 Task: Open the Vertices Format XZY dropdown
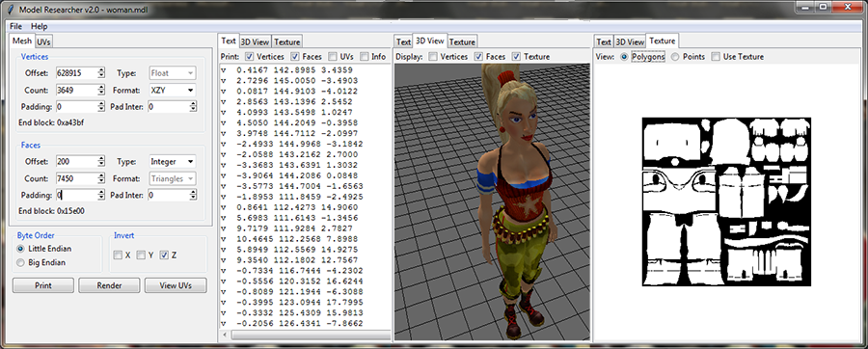[x=173, y=90]
